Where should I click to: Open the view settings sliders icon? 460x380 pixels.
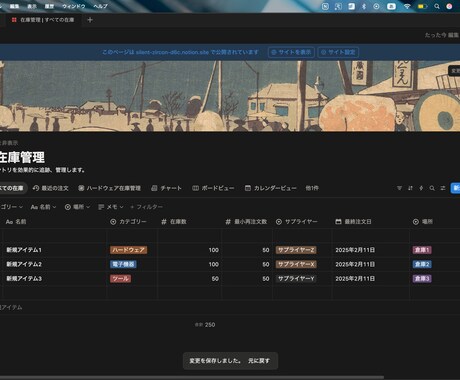[x=443, y=188]
